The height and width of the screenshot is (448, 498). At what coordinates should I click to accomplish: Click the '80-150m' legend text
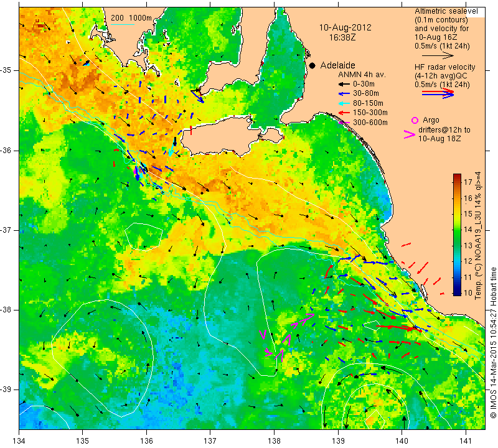click(x=368, y=103)
